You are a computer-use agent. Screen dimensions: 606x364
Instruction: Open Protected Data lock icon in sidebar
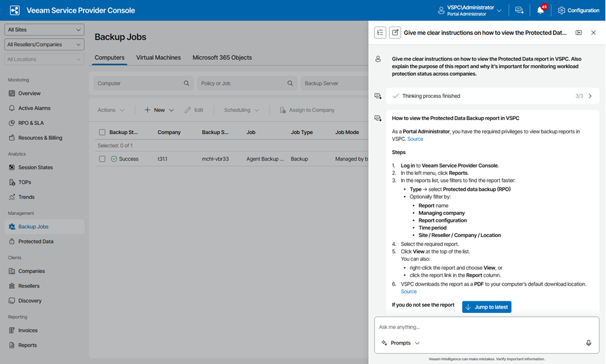[12, 241]
